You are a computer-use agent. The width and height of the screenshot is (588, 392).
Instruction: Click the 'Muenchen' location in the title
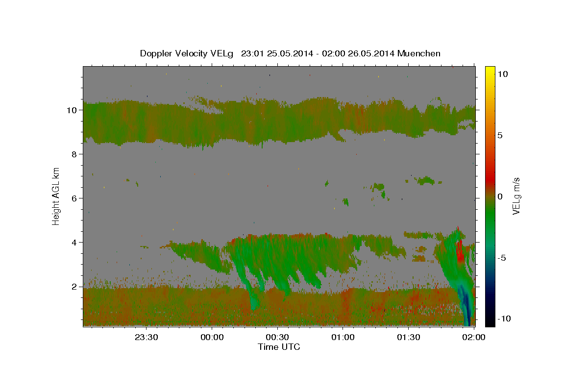click(x=419, y=53)
